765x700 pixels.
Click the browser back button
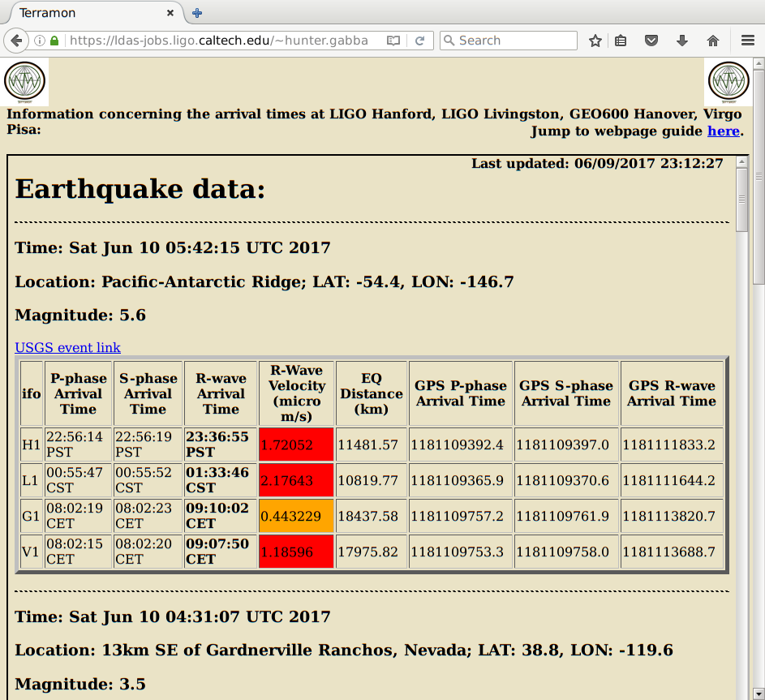[x=16, y=41]
